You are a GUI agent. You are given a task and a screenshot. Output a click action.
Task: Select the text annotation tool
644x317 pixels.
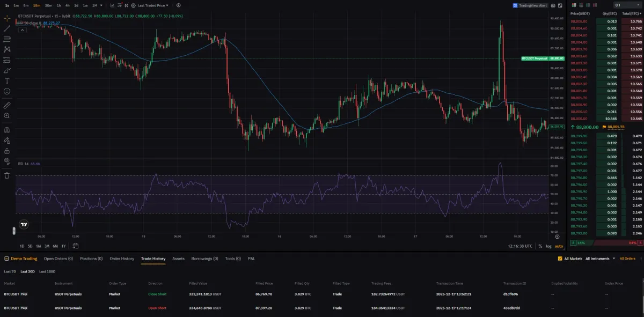click(7, 81)
